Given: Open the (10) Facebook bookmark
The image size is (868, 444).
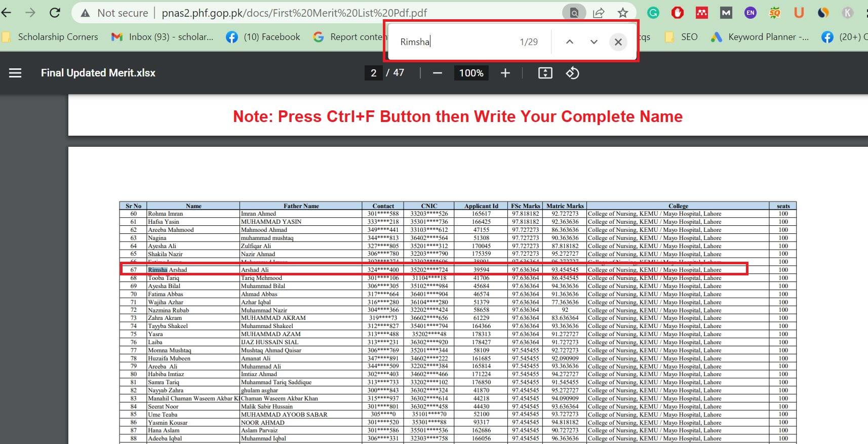Looking at the screenshot, I should [263, 37].
